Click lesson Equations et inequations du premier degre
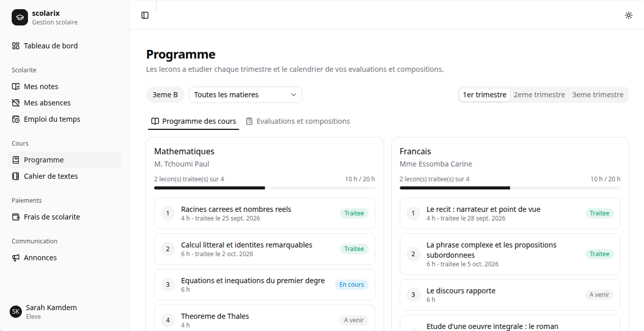Screen dimensions: 644x331 tap(265, 285)
